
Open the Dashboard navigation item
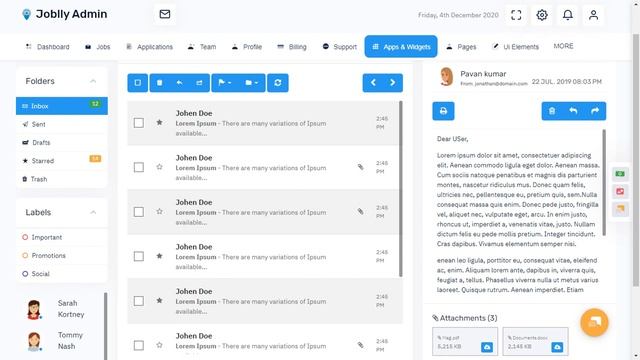coord(47,47)
